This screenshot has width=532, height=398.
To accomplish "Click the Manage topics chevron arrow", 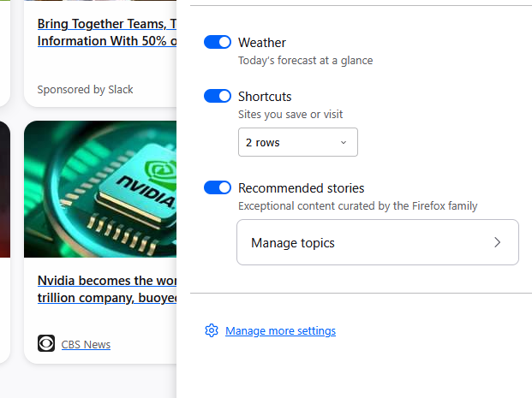I will click(x=497, y=242).
